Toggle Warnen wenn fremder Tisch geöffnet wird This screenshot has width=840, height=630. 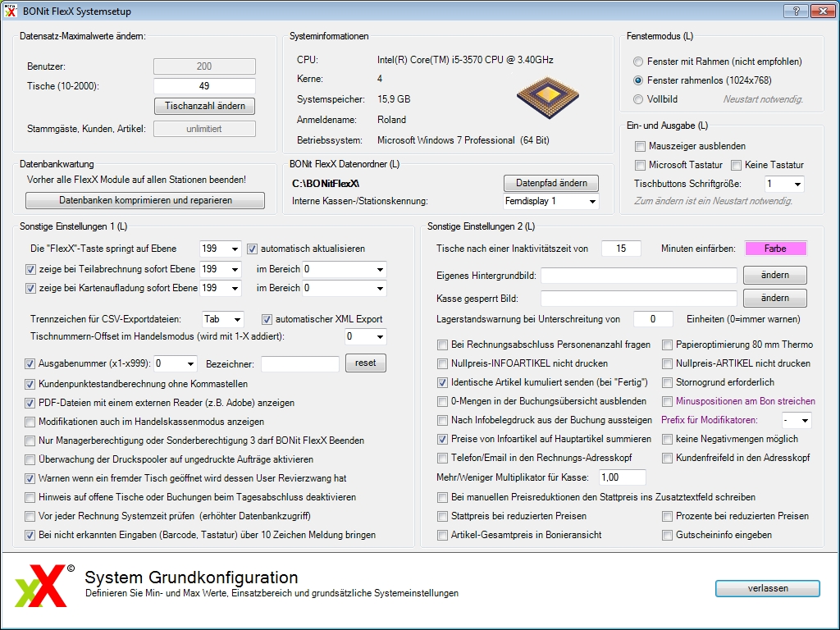(x=30, y=478)
